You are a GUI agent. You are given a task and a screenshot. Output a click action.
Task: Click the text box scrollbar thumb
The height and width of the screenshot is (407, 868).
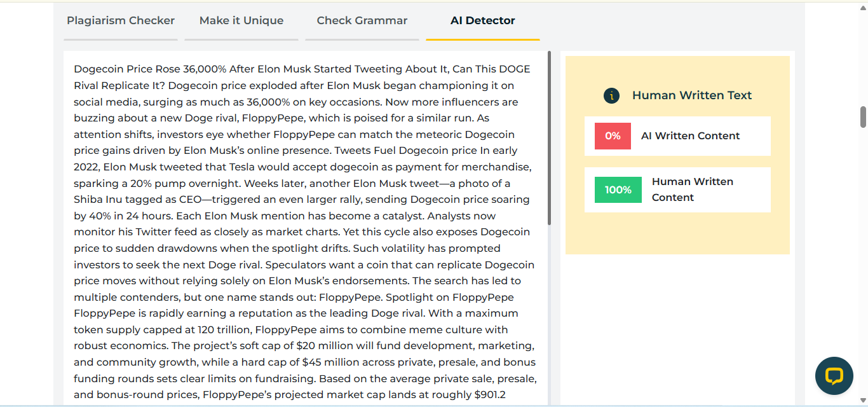(x=549, y=138)
